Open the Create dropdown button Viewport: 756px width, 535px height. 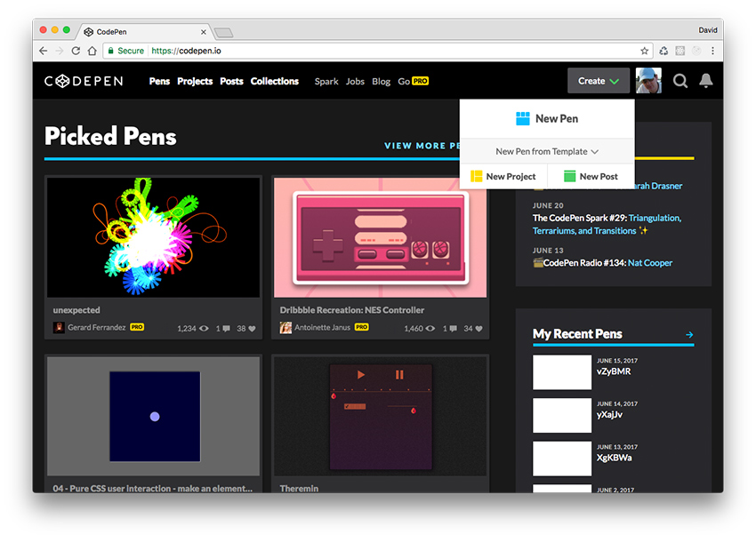pos(599,80)
